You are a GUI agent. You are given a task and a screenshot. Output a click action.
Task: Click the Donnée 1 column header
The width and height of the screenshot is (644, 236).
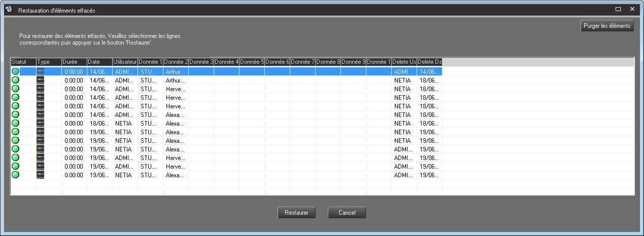coord(150,62)
